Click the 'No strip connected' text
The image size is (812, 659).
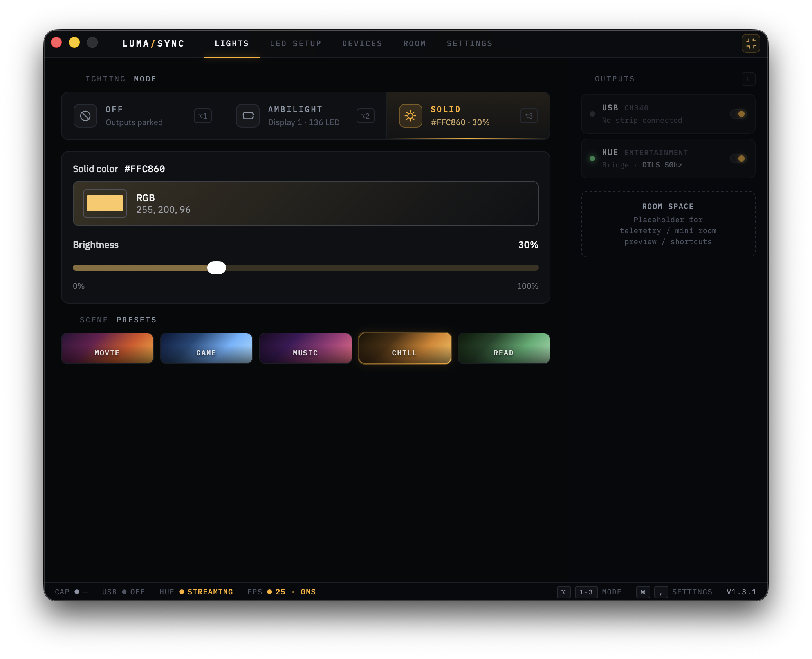642,121
